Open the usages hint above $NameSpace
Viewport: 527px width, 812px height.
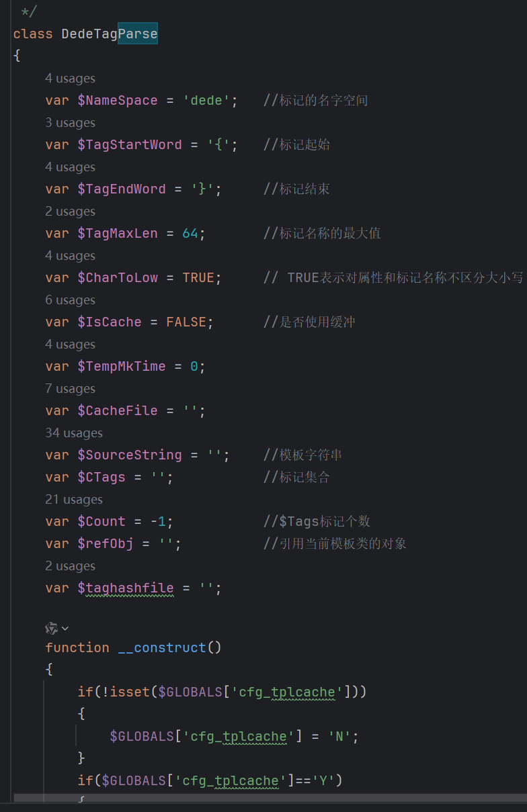click(70, 79)
